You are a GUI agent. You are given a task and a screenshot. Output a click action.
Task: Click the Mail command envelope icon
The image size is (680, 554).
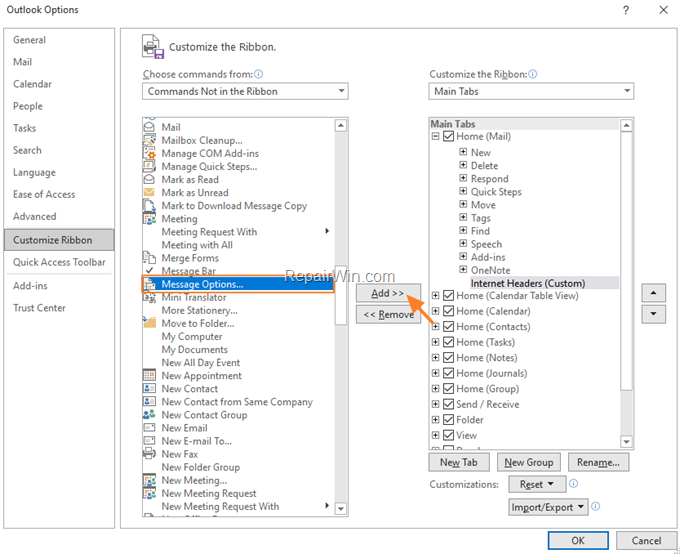[x=149, y=127]
